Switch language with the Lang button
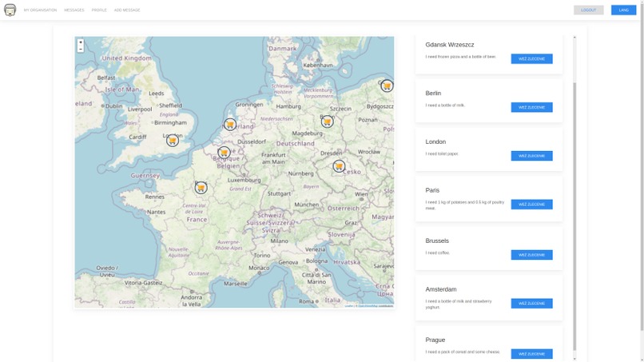644x362 pixels. 623,10
